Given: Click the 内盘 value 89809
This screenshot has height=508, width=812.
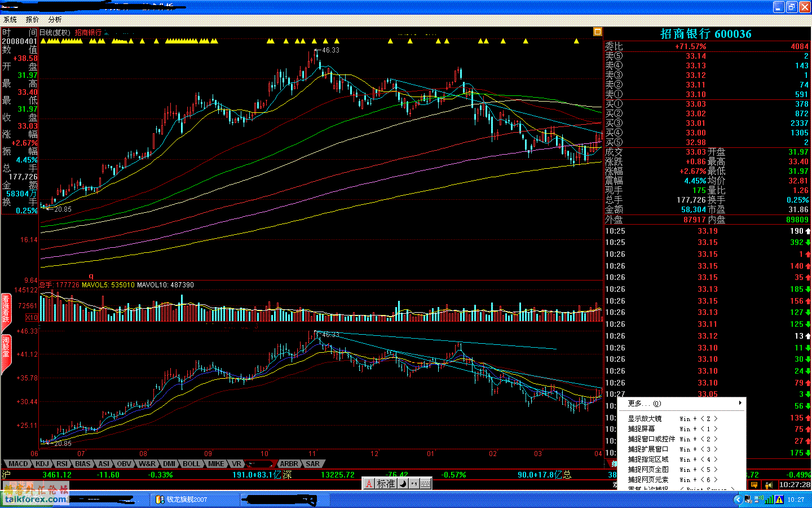Looking at the screenshot, I should tap(797, 220).
